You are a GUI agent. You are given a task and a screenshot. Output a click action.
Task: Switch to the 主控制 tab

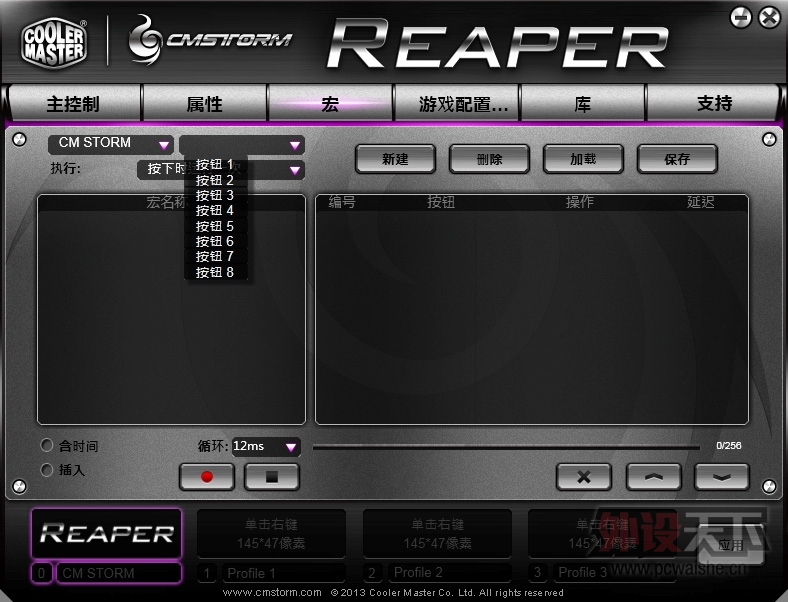[74, 104]
